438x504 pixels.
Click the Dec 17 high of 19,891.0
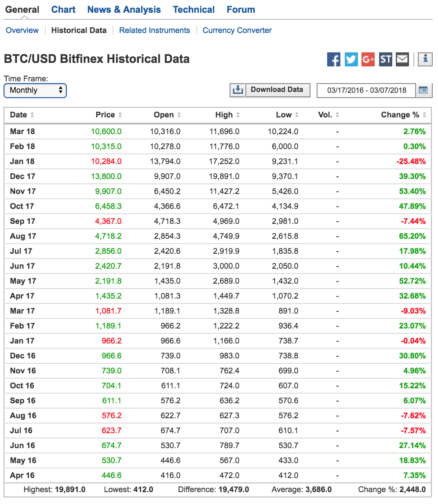pyautogui.click(x=224, y=176)
